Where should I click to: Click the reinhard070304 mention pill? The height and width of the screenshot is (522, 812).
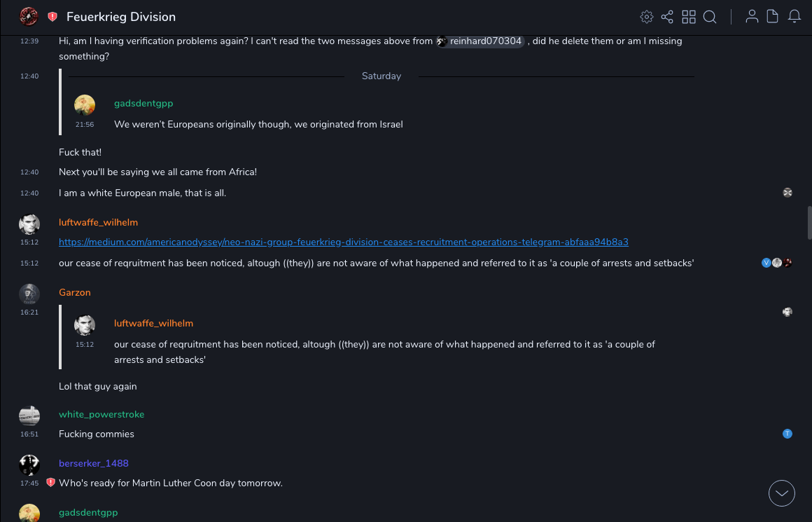pyautogui.click(x=480, y=41)
